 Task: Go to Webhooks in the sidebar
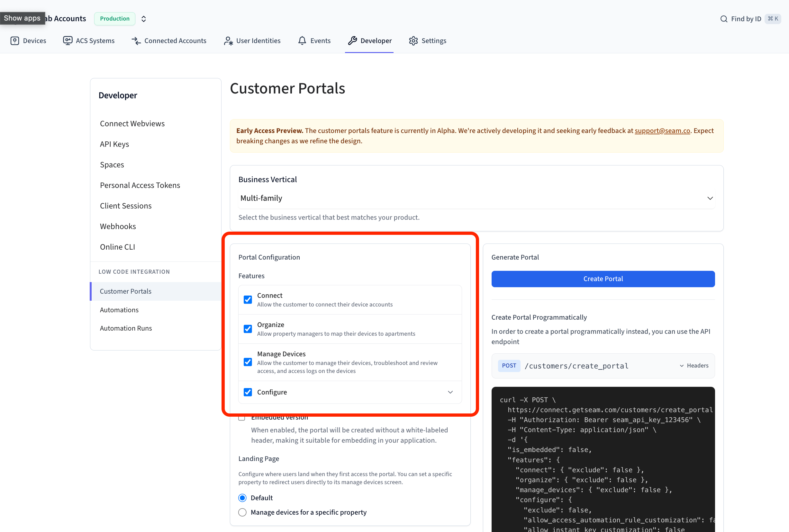[118, 226]
